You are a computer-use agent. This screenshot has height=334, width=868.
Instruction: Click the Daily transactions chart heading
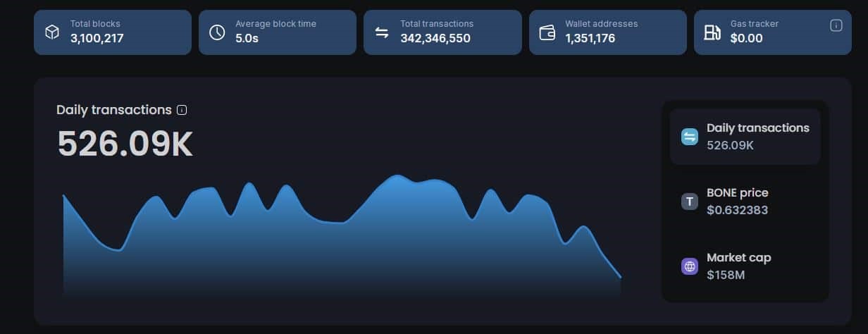point(114,110)
